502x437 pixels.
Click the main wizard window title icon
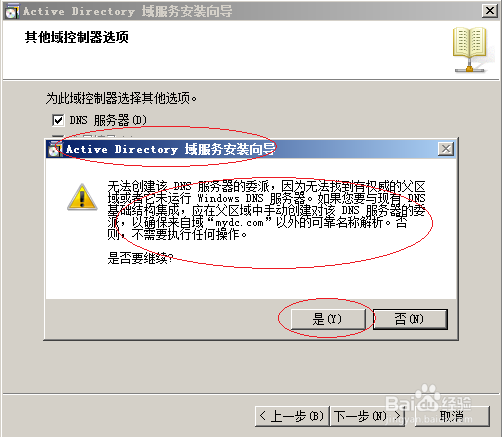coord(12,11)
